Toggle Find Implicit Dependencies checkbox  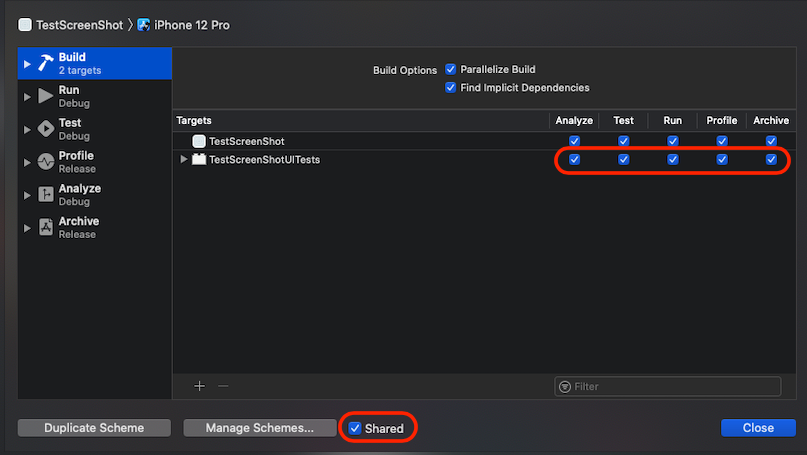[450, 88]
